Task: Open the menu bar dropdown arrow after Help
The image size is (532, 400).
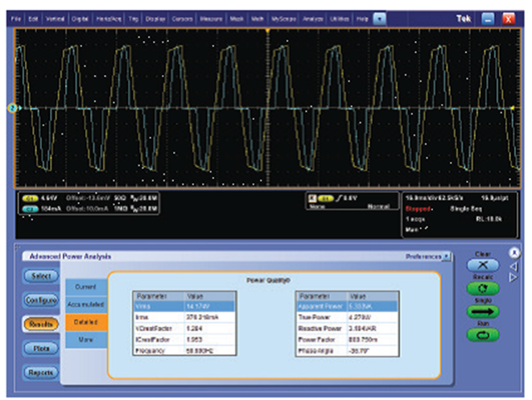Action: tap(380, 17)
